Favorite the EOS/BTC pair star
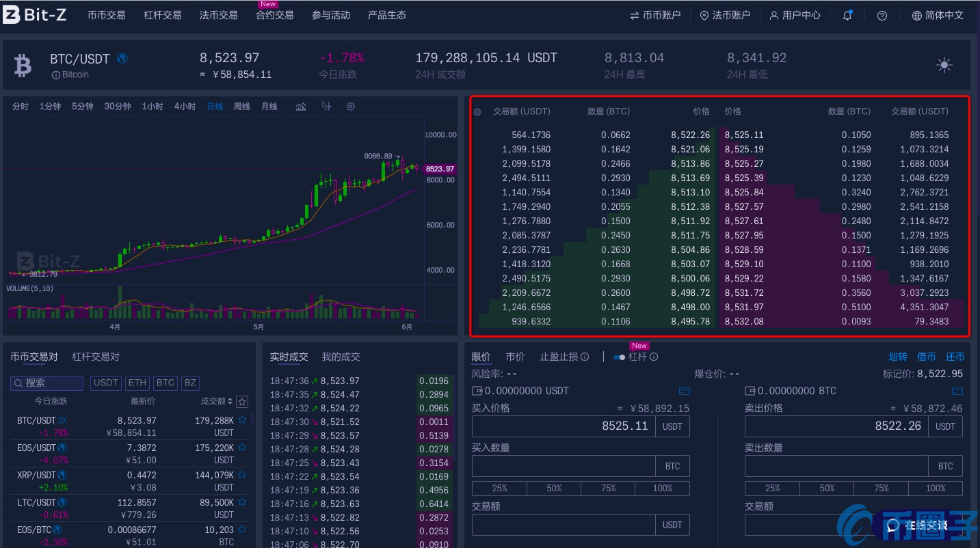The width and height of the screenshot is (980, 548). 242,530
